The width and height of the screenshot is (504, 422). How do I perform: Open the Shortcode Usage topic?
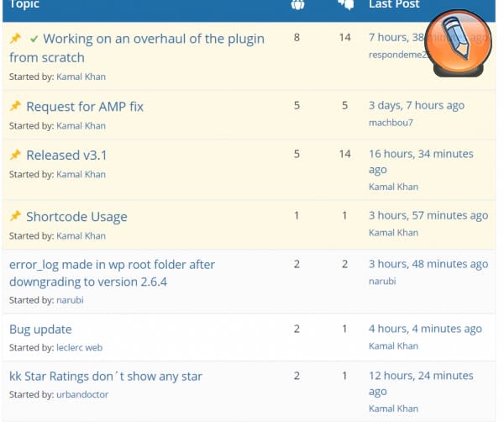coord(76,217)
